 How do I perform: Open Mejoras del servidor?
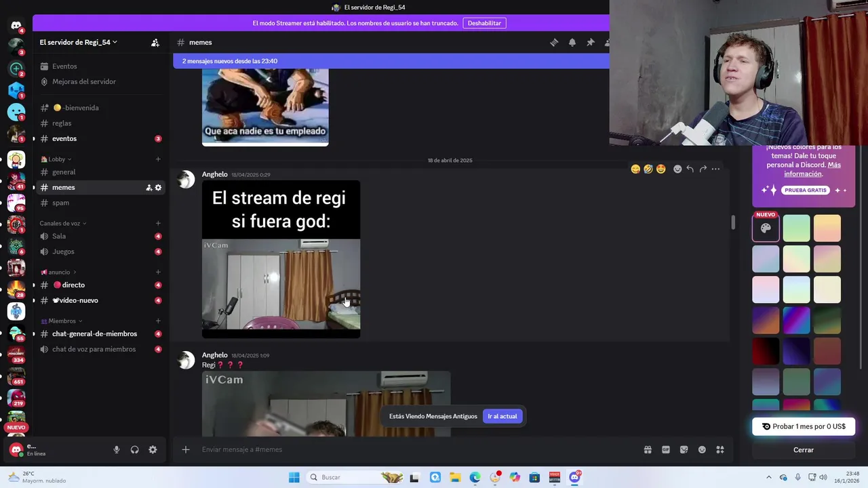102,81
